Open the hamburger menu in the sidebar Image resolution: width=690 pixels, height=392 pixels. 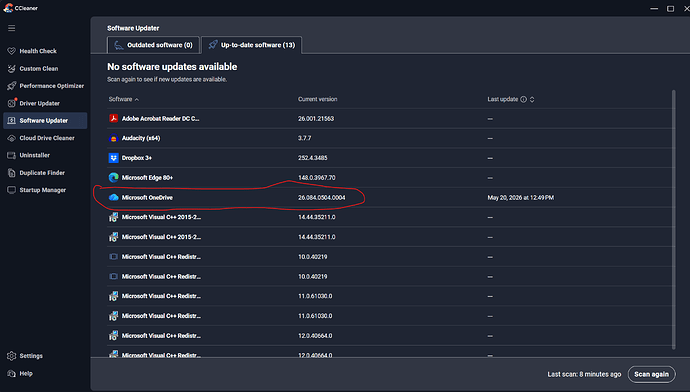click(11, 28)
